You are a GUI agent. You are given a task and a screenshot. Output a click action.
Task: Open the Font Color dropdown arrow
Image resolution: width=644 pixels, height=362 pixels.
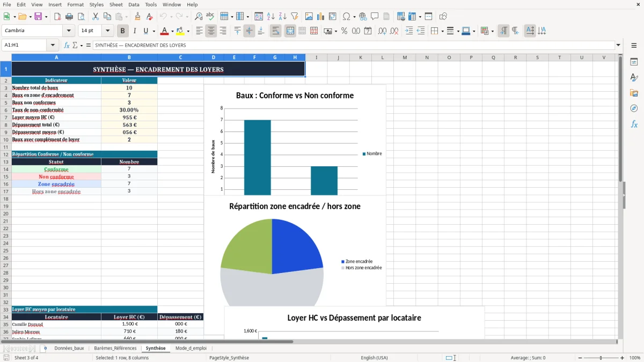point(172,31)
